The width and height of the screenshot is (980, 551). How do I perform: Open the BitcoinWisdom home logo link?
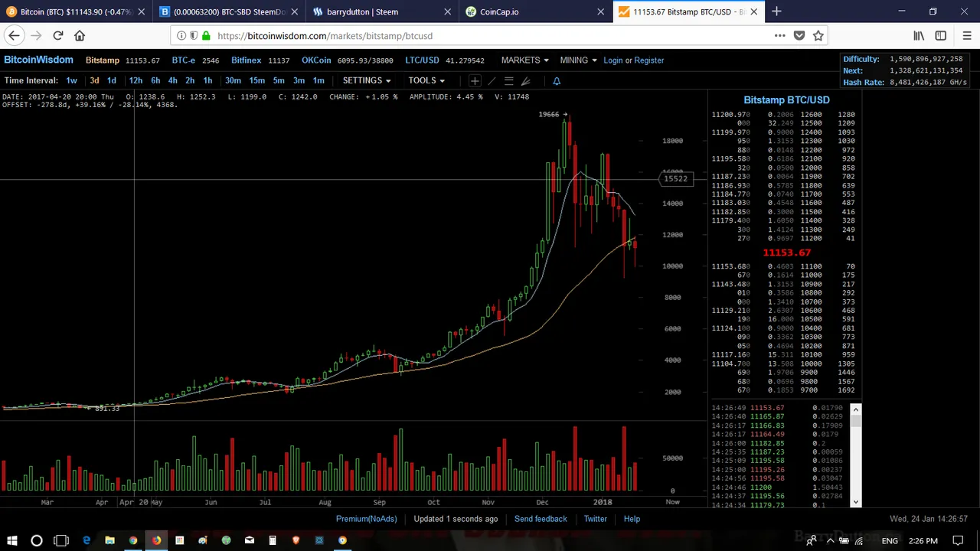pos(38,60)
